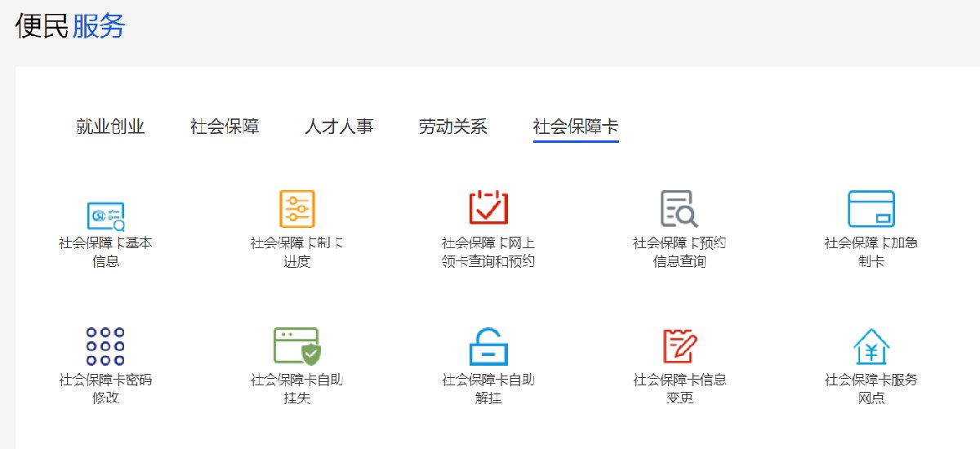Select the 劳动关系 tab

click(x=453, y=127)
